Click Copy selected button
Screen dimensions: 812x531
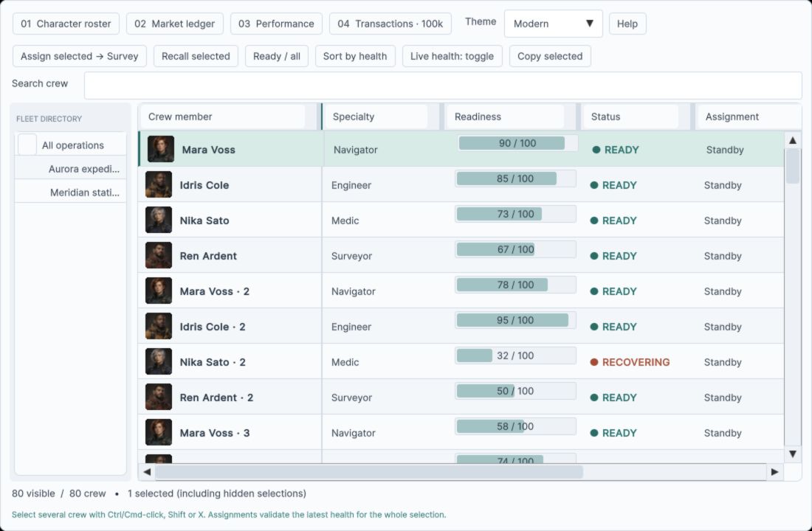point(550,56)
